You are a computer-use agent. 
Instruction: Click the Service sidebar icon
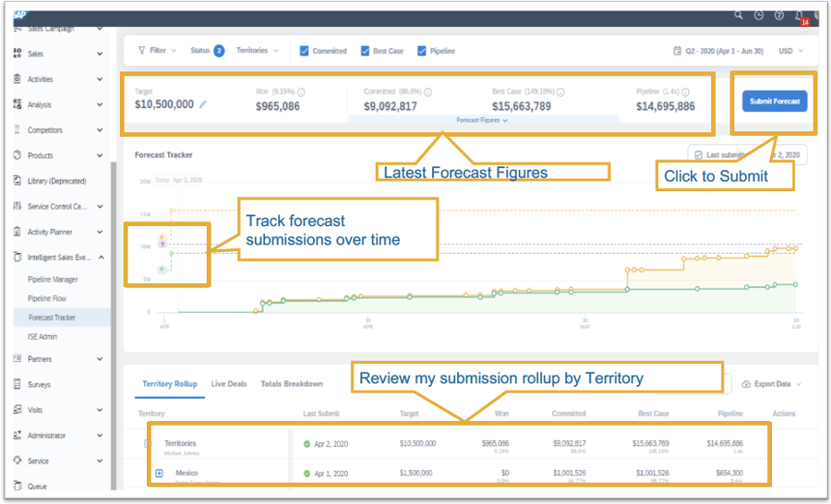[17, 460]
